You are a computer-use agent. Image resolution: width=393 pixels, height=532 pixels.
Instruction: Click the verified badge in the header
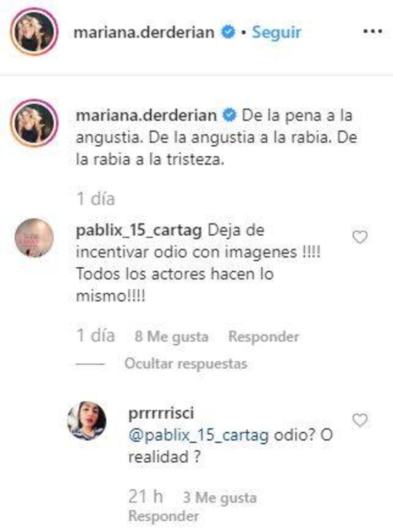228,32
